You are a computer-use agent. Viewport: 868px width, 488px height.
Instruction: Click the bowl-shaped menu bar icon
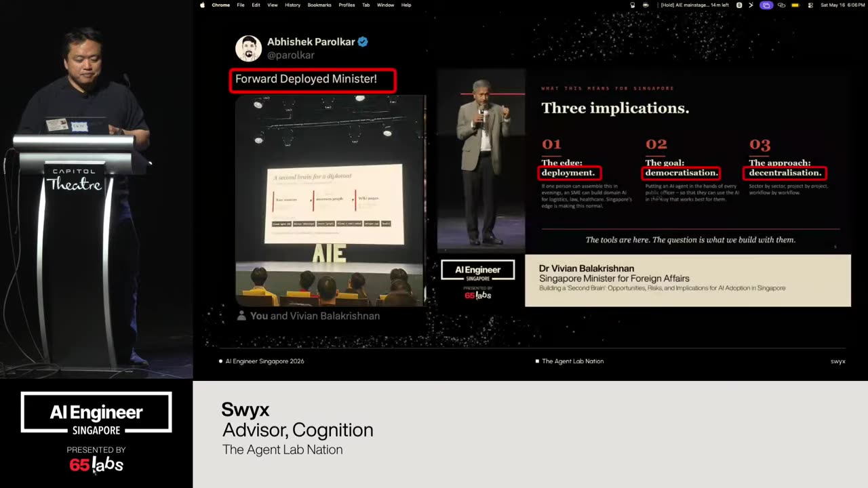pyautogui.click(x=646, y=5)
